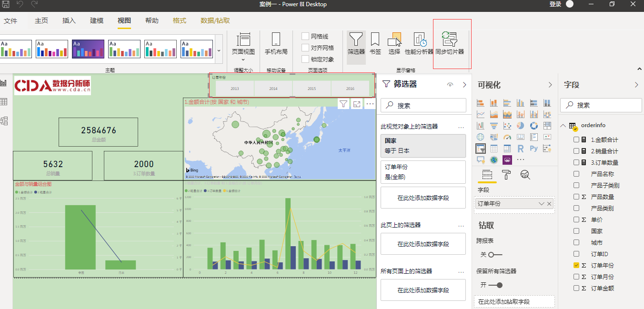
Task: Apply the purple background theme
Action: click(x=88, y=49)
